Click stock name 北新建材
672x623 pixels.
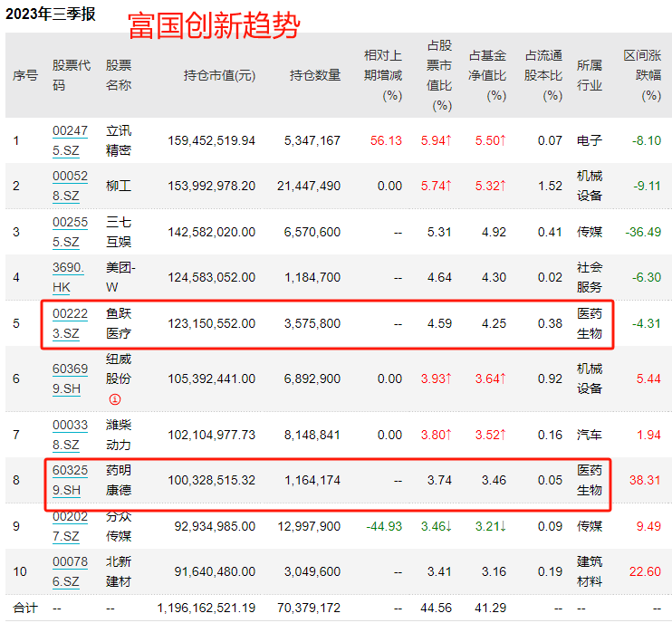119,571
